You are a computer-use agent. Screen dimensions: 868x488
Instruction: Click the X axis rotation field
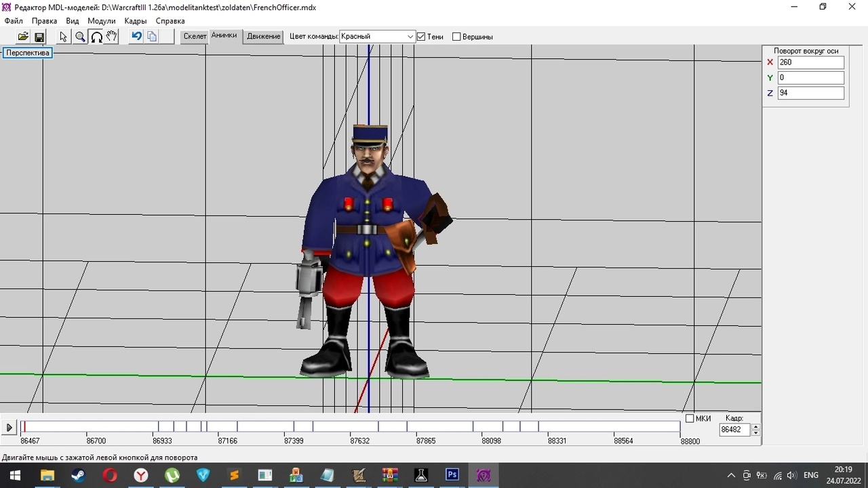pyautogui.click(x=810, y=62)
